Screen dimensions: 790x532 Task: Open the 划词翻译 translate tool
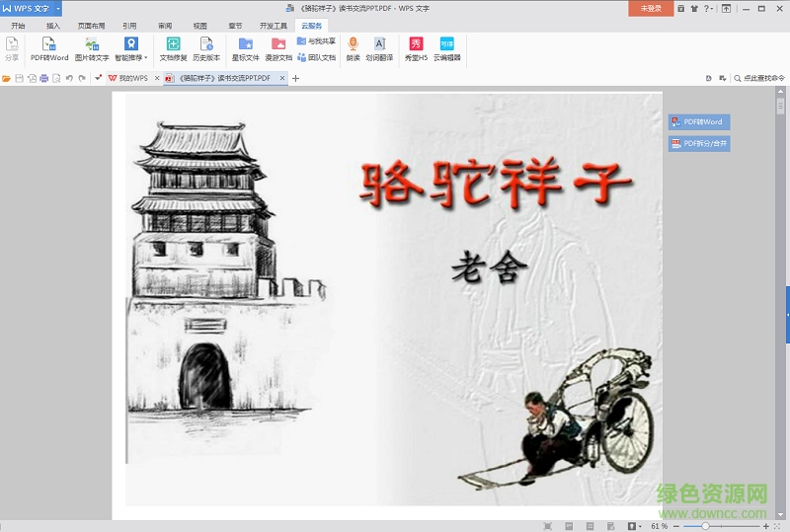pos(379,49)
